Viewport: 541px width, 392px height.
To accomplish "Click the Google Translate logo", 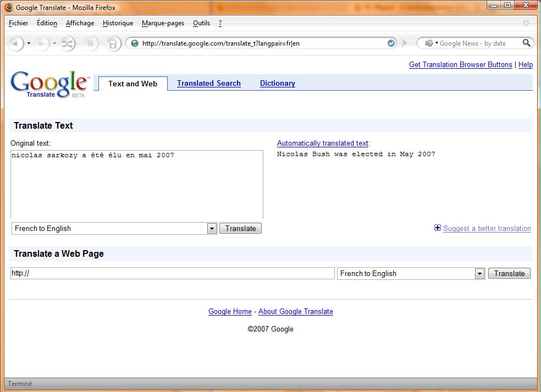I will point(49,84).
